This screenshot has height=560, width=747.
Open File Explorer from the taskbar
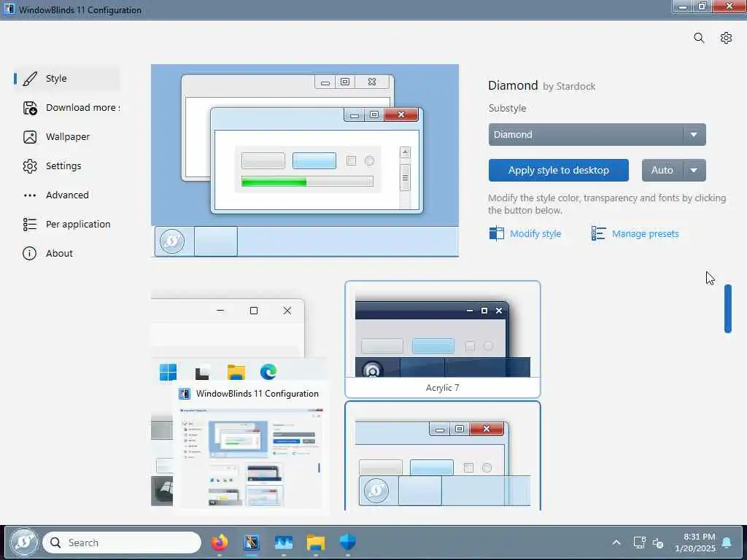[x=315, y=542]
